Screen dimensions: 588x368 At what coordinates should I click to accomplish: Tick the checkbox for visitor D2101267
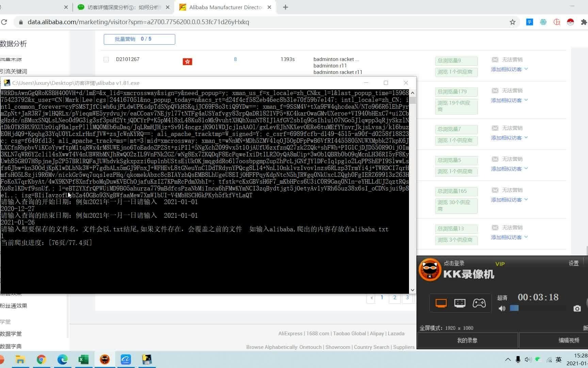point(106,59)
